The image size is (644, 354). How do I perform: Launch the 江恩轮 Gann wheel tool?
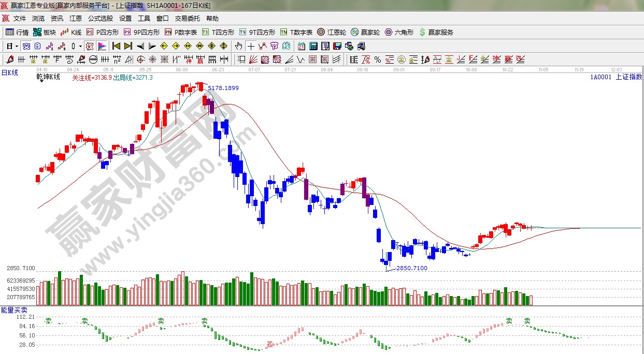coord(332,32)
